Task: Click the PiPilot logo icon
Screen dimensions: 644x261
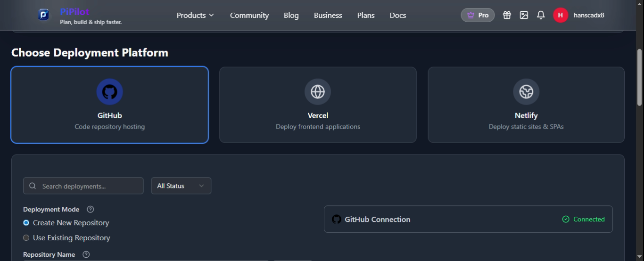Action: (x=43, y=15)
